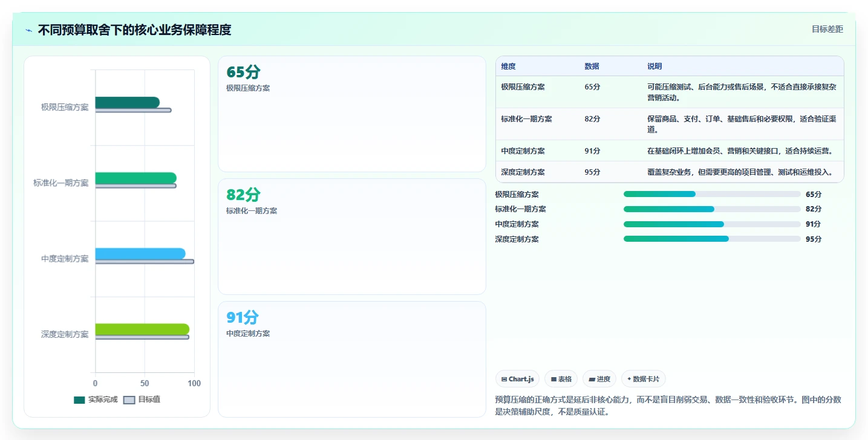Click the grey 目标值 bar for 标准化一期方案
This screenshot has width=868, height=440.
[135, 186]
